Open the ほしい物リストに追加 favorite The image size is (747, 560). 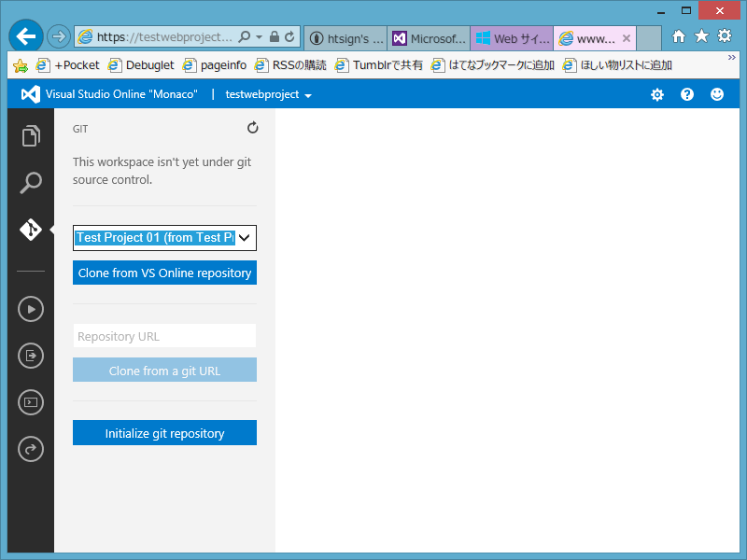617,65
